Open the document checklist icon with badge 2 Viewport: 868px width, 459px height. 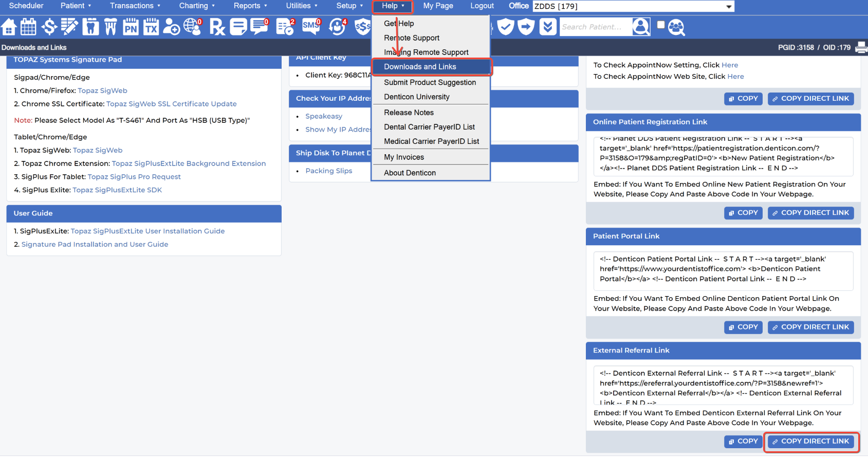pos(285,26)
